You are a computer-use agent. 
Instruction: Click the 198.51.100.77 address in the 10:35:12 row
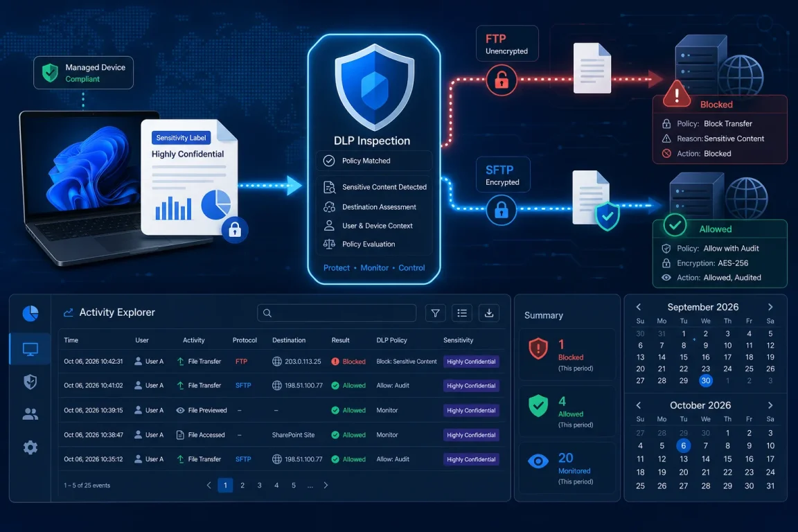click(304, 459)
